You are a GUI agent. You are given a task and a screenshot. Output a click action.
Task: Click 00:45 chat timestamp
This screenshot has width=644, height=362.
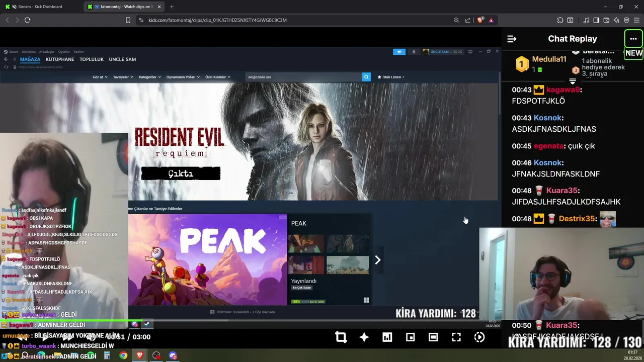522,146
